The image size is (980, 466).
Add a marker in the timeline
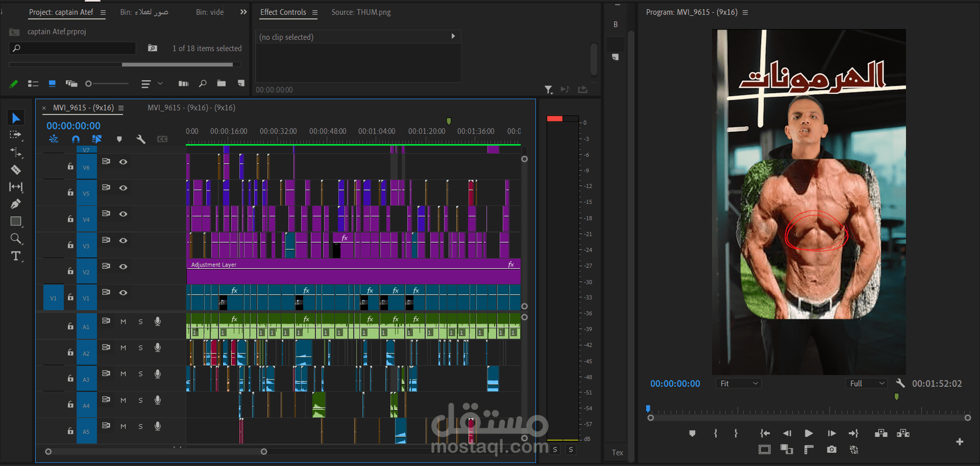119,139
